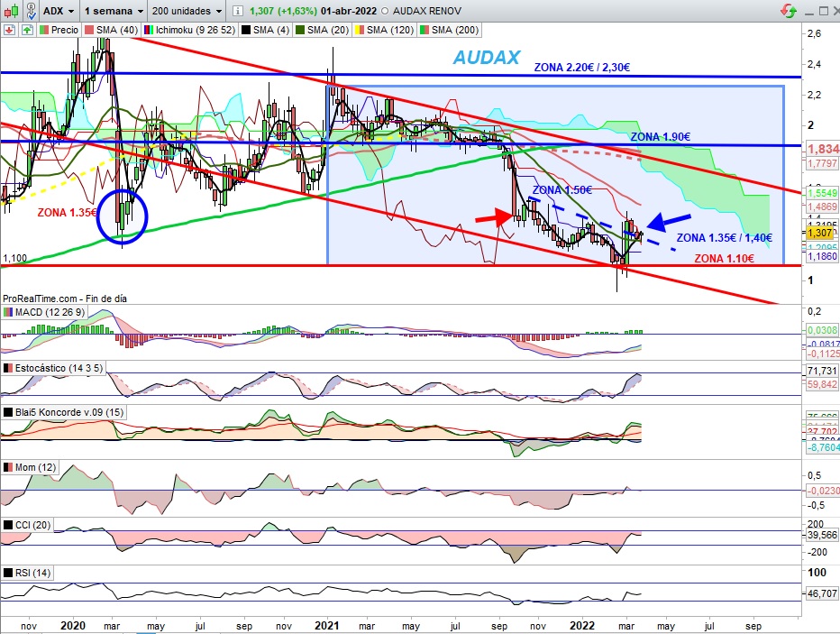Click the yellow 1,307 current price tag
The height and width of the screenshot is (634, 840).
pos(819,233)
